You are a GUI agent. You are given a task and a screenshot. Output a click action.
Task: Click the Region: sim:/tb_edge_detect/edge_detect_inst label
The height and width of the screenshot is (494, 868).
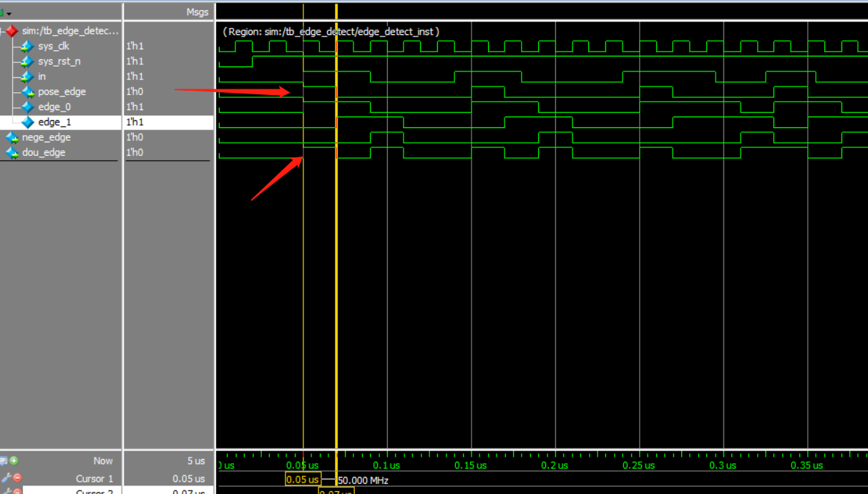[331, 31]
